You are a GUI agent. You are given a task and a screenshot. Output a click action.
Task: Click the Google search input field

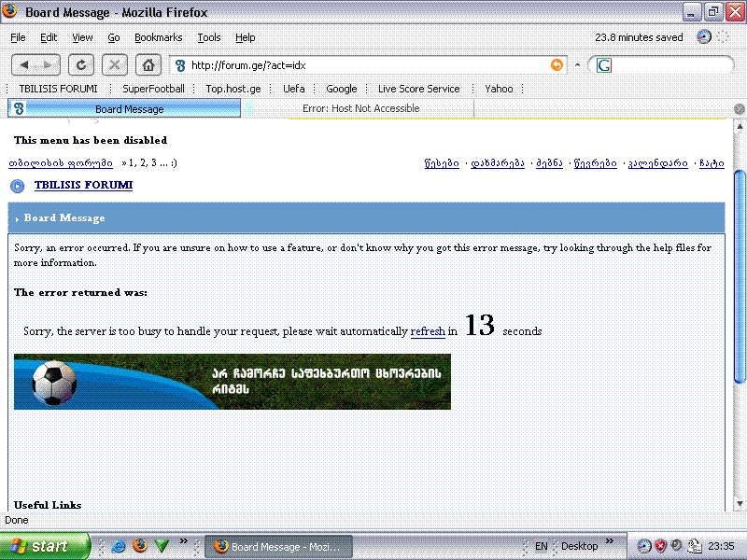[669, 65]
